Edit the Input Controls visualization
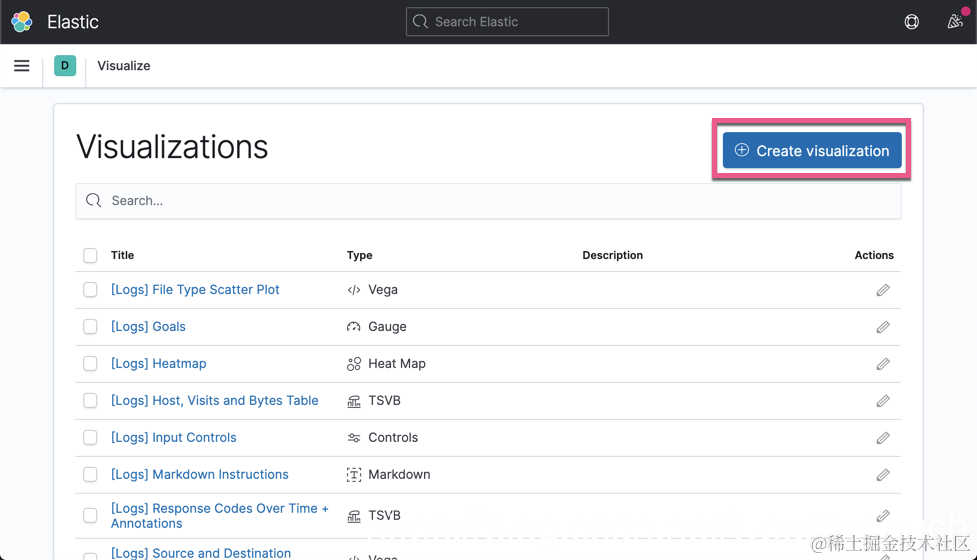The height and width of the screenshot is (560, 977). point(883,438)
